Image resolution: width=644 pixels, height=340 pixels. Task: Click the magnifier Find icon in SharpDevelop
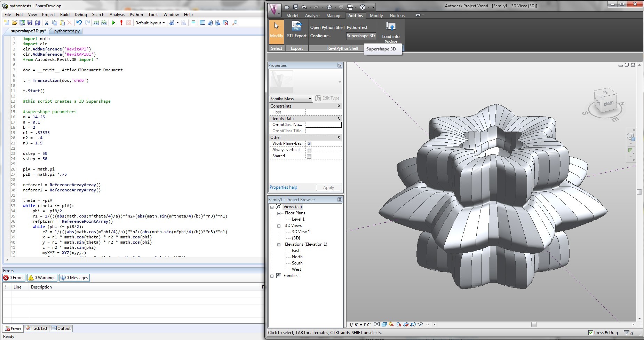pos(235,23)
